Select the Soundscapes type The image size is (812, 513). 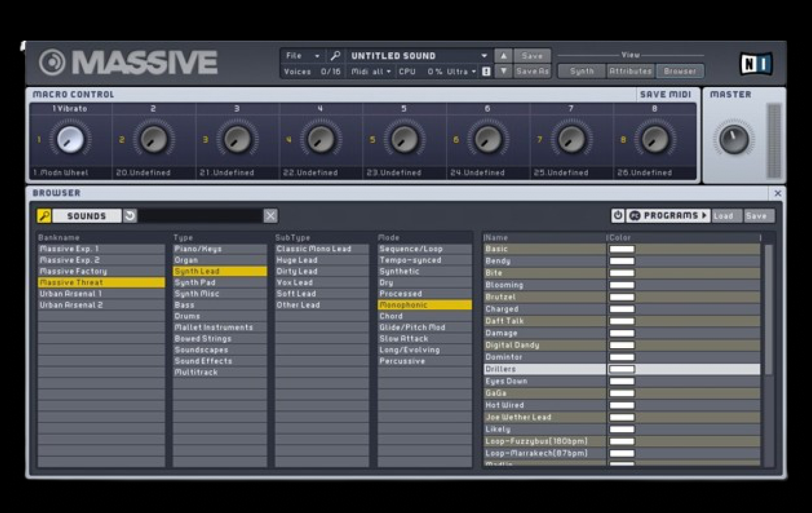point(220,350)
